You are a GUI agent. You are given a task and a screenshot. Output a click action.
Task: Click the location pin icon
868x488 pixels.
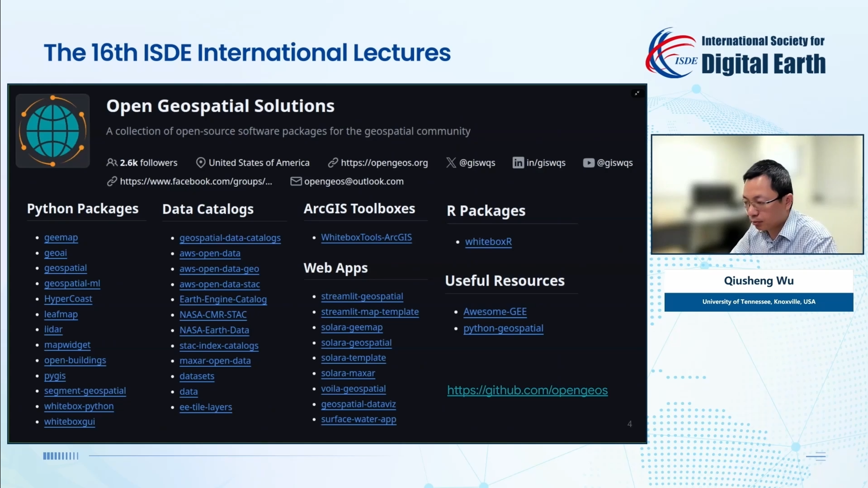click(x=201, y=162)
